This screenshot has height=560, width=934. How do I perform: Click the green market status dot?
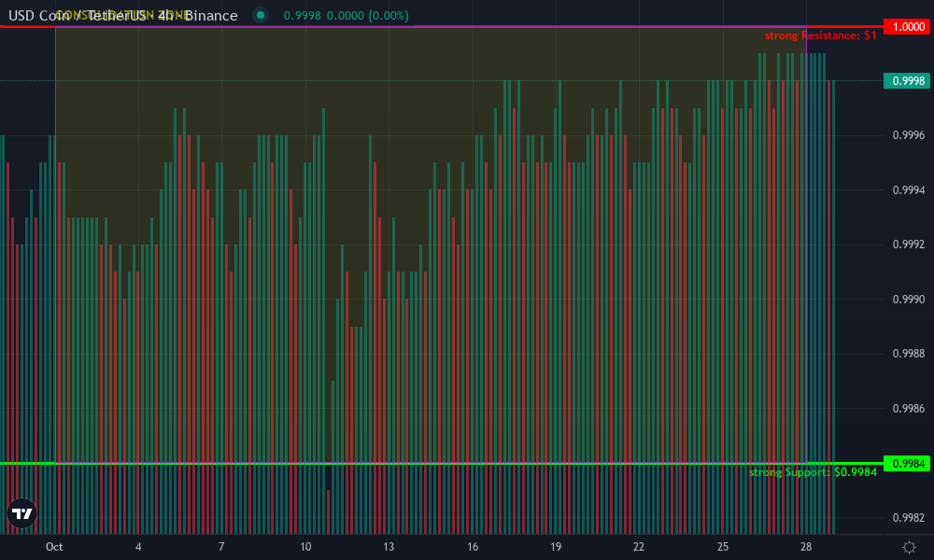pos(261,16)
